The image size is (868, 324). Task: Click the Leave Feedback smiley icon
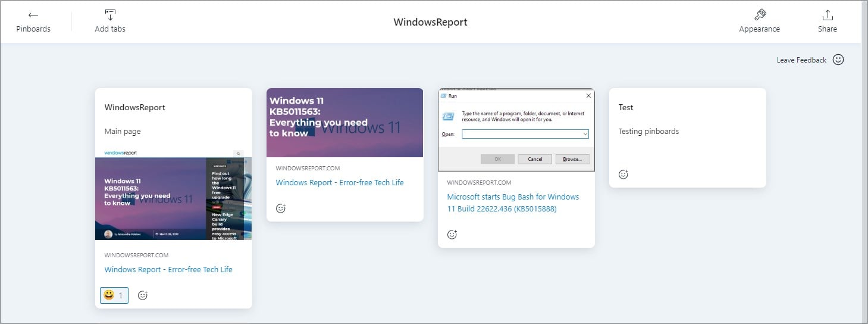click(x=838, y=60)
